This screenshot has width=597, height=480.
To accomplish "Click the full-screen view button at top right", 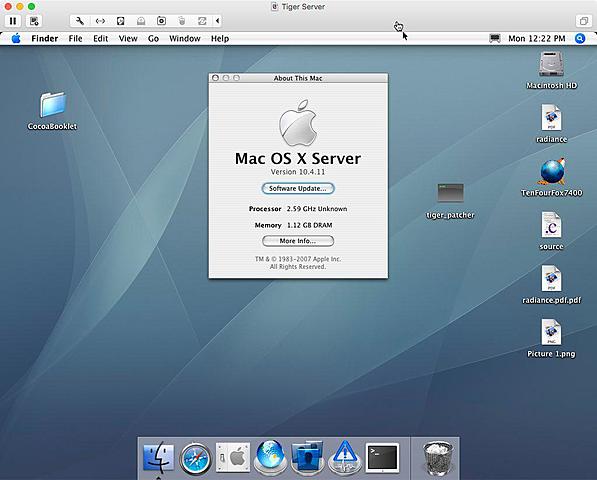I will 583,21.
